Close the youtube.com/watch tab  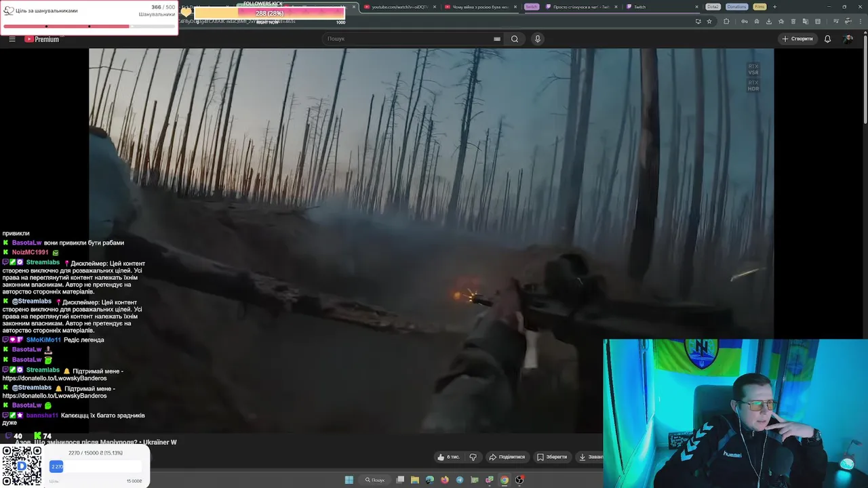tap(434, 7)
